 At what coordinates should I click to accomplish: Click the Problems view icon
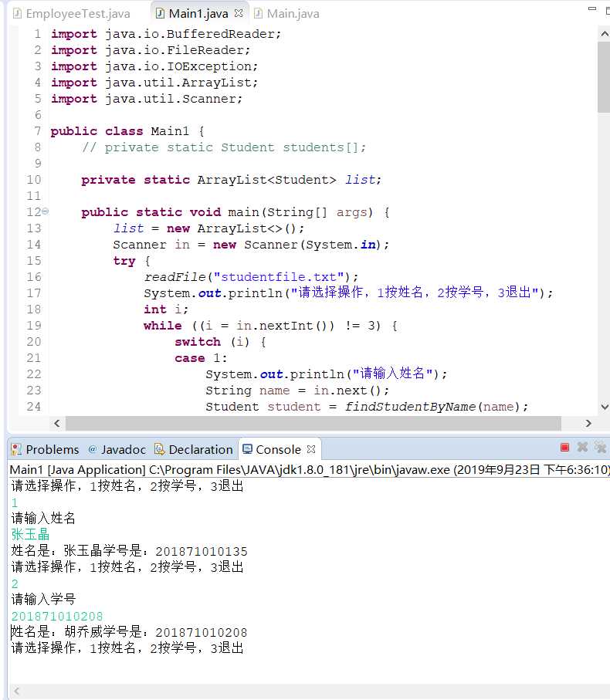(16, 449)
